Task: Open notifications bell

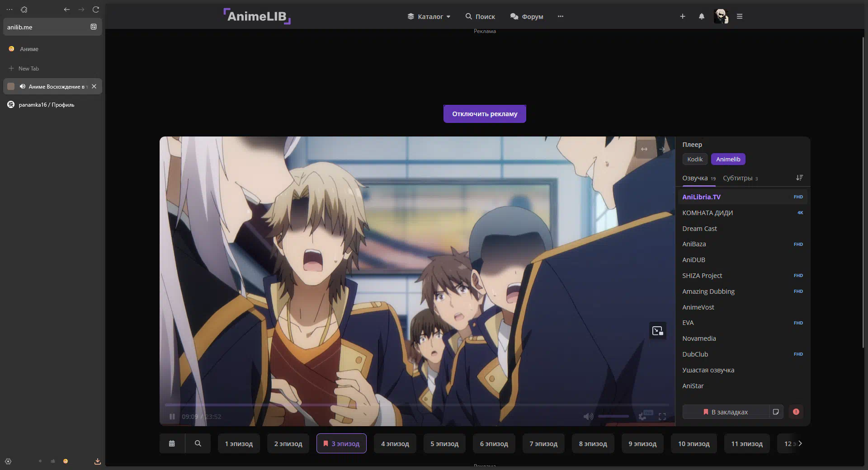Action: [x=702, y=16]
